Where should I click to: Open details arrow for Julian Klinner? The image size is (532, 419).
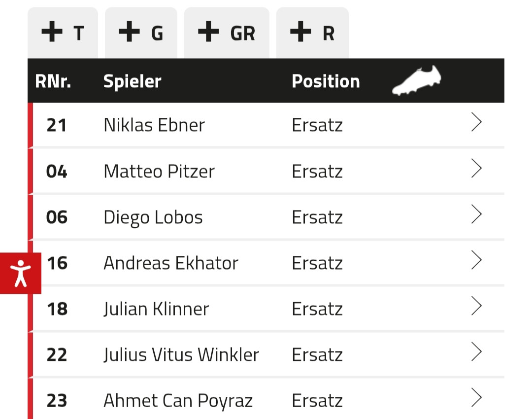476,306
